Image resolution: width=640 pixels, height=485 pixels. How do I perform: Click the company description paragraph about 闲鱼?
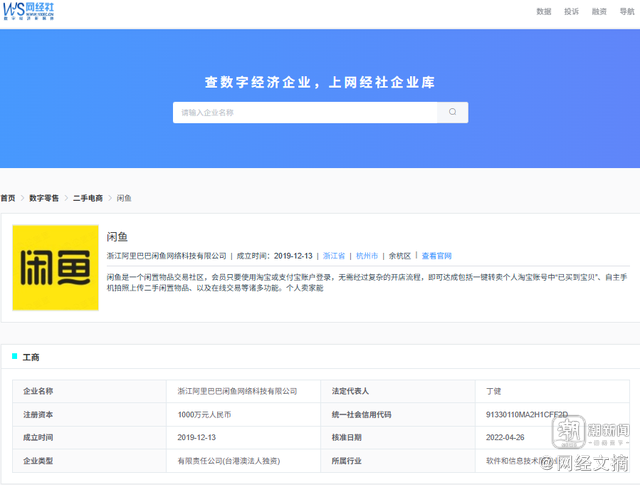pyautogui.click(x=367, y=283)
